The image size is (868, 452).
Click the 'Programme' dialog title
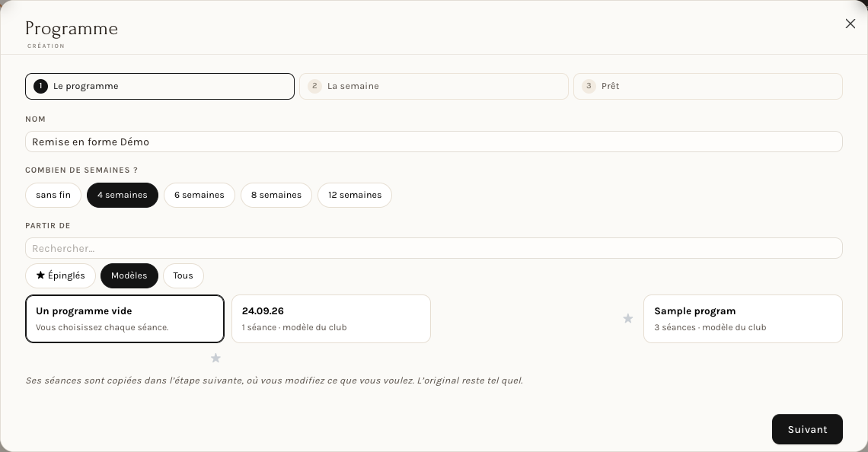(x=72, y=29)
